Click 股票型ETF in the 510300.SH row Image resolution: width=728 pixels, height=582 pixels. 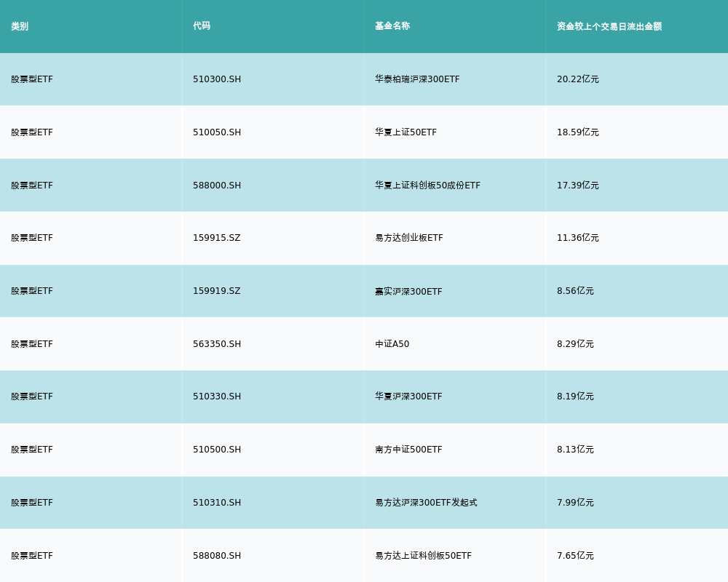(x=32, y=79)
